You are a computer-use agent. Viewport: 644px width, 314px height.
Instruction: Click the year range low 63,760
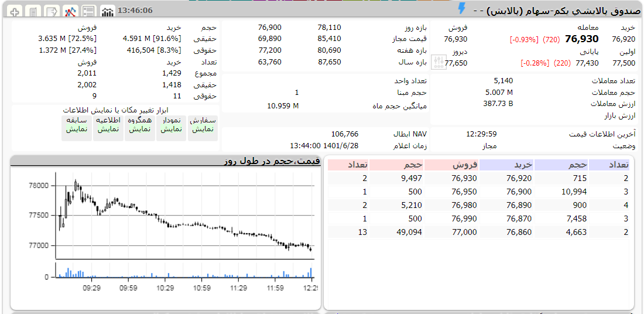point(270,63)
